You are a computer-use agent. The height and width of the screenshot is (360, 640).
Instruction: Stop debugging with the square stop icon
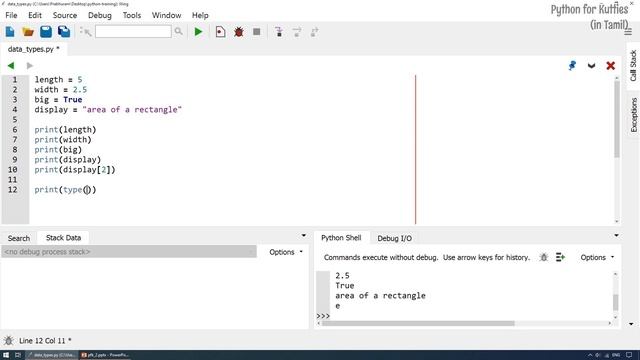click(256, 31)
